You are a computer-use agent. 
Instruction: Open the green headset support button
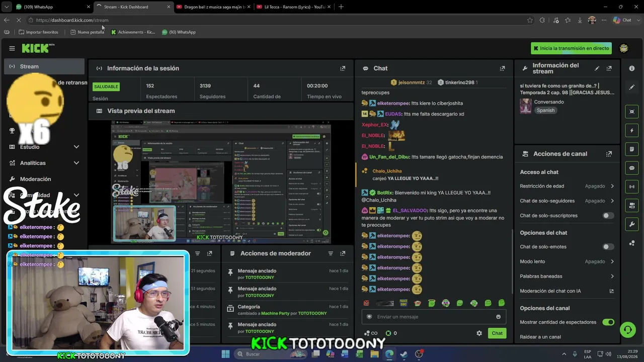627,330
